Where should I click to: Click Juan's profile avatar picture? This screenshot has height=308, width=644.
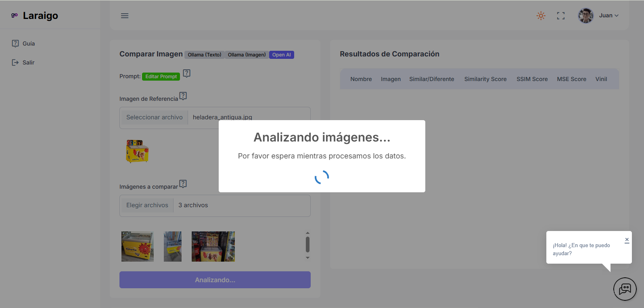coord(585,16)
